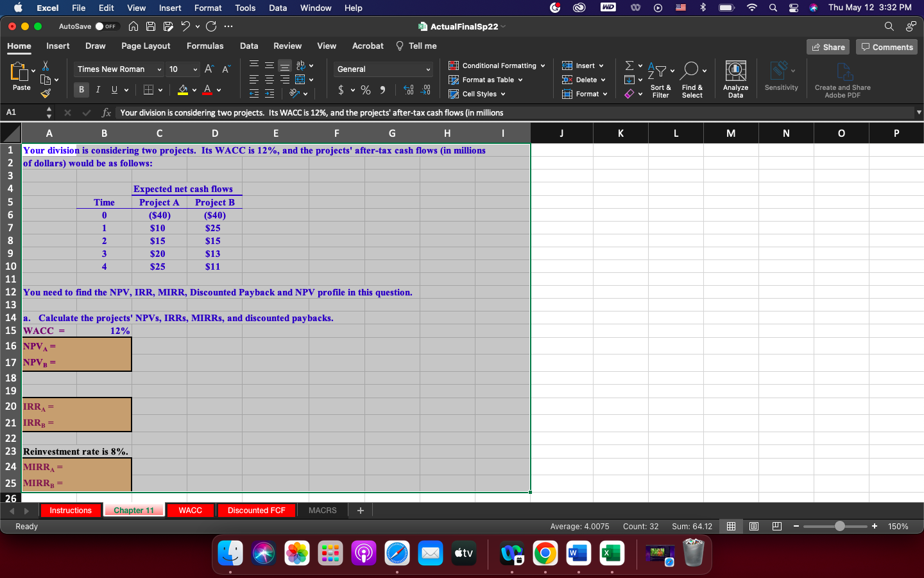Screen dimensions: 924x578
Task: Increase font size with the larger A icon
Action: 209,69
